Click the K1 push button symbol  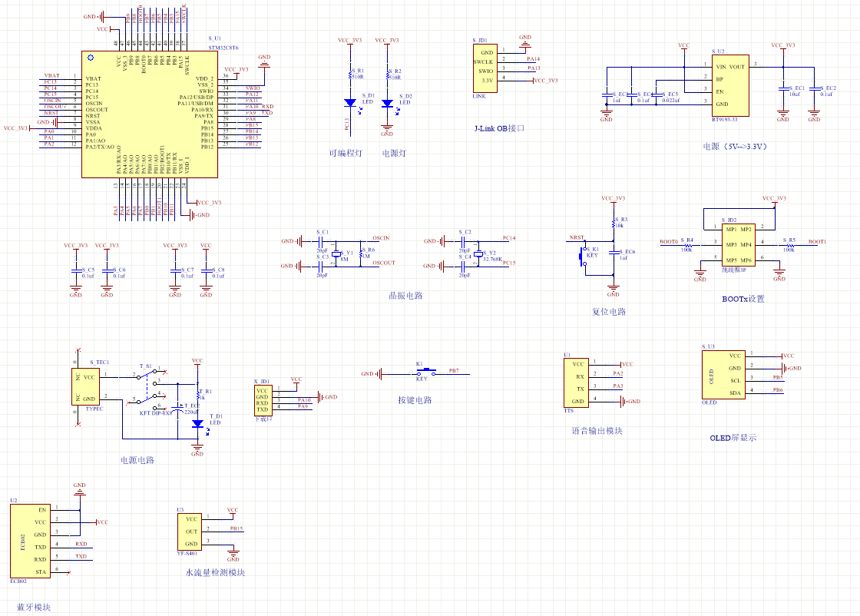(422, 373)
